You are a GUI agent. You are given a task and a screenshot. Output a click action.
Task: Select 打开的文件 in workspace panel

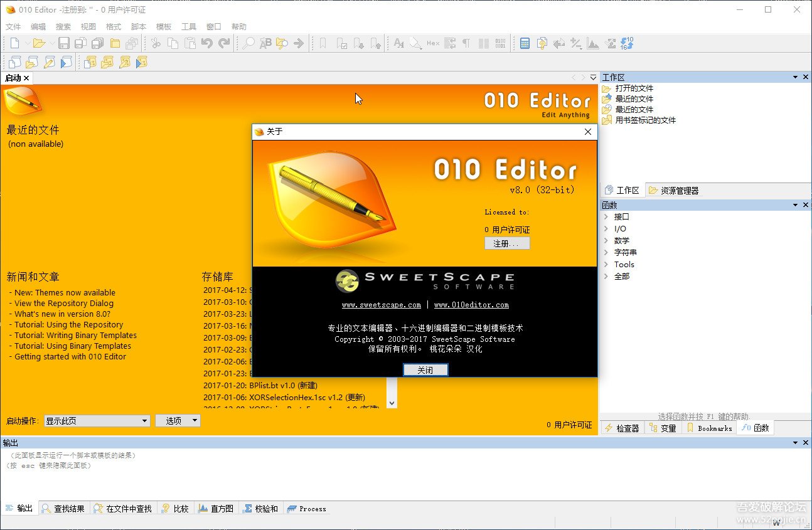(634, 88)
